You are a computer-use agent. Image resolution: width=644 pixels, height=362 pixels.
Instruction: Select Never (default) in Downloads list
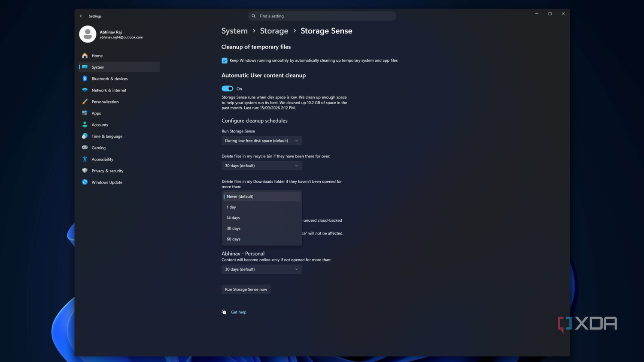click(261, 196)
